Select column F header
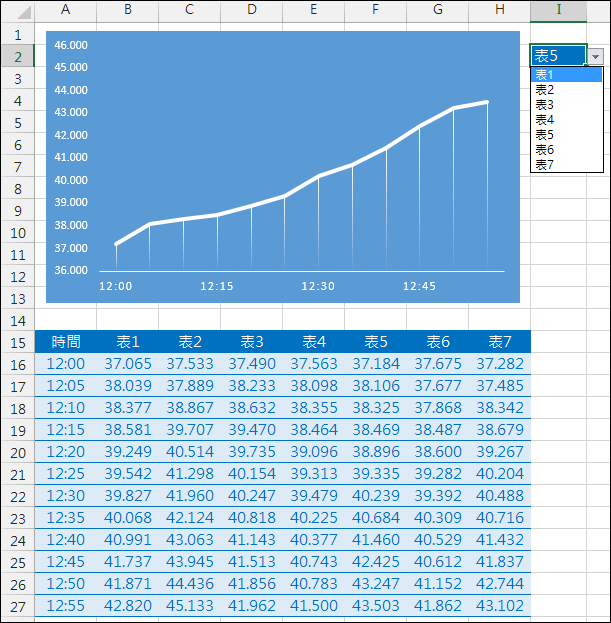The width and height of the screenshot is (611, 623). click(x=375, y=10)
